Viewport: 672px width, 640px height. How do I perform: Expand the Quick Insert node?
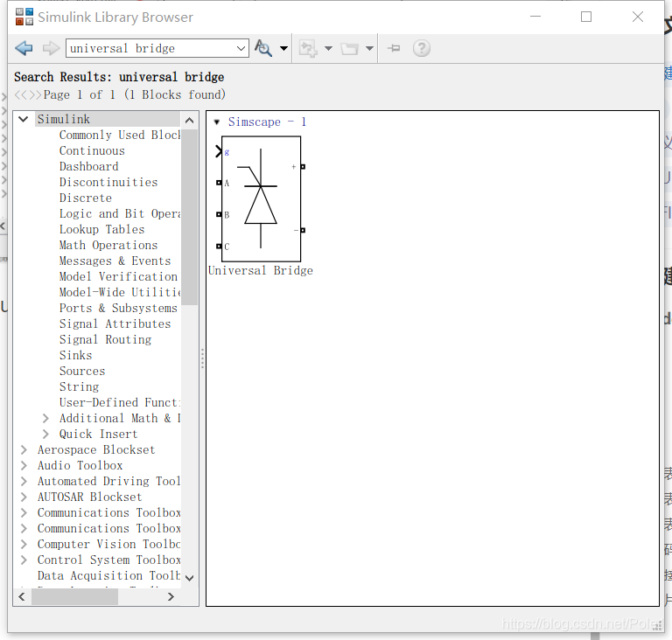[45, 434]
